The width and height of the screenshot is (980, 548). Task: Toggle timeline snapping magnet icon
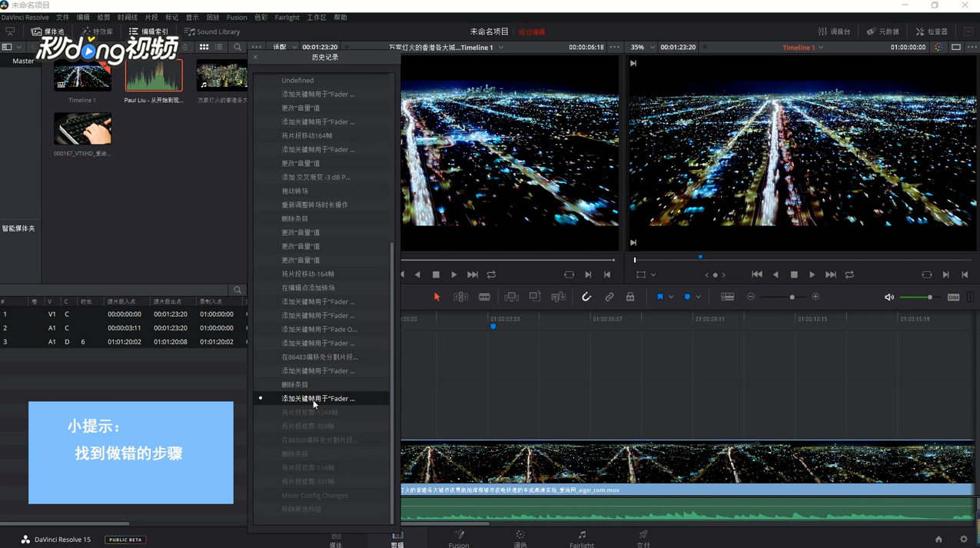586,297
